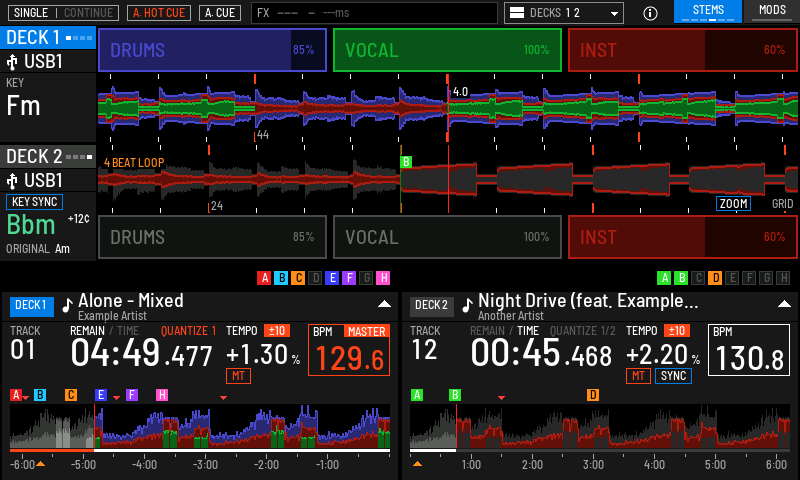Switch to the STEMS tab

(708, 11)
